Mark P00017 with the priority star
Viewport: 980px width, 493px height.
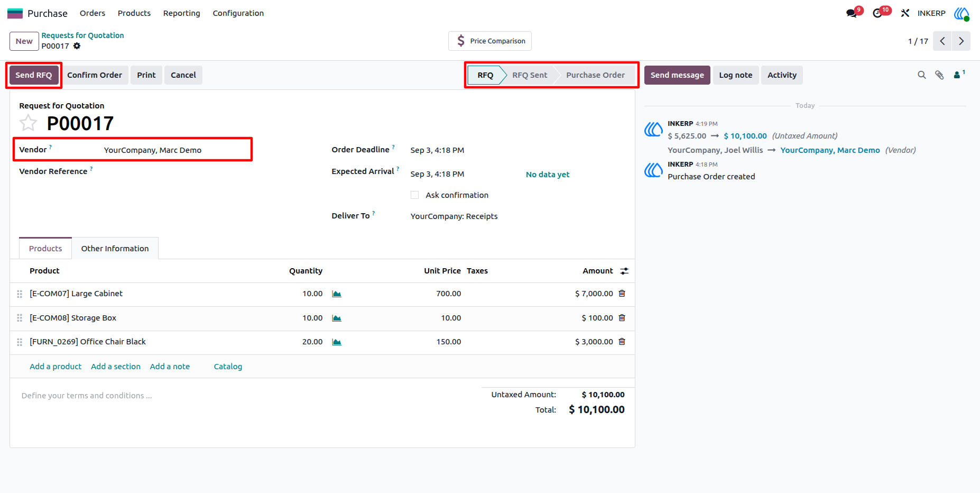(28, 123)
